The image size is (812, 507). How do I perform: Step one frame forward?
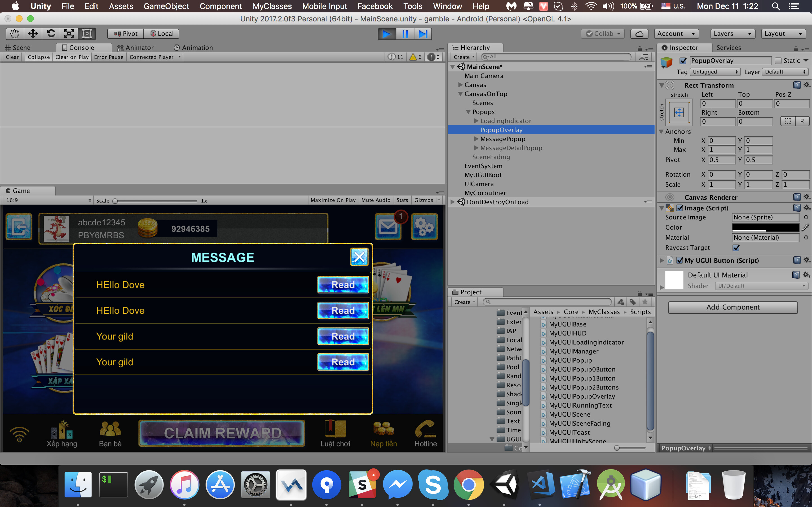(x=423, y=34)
